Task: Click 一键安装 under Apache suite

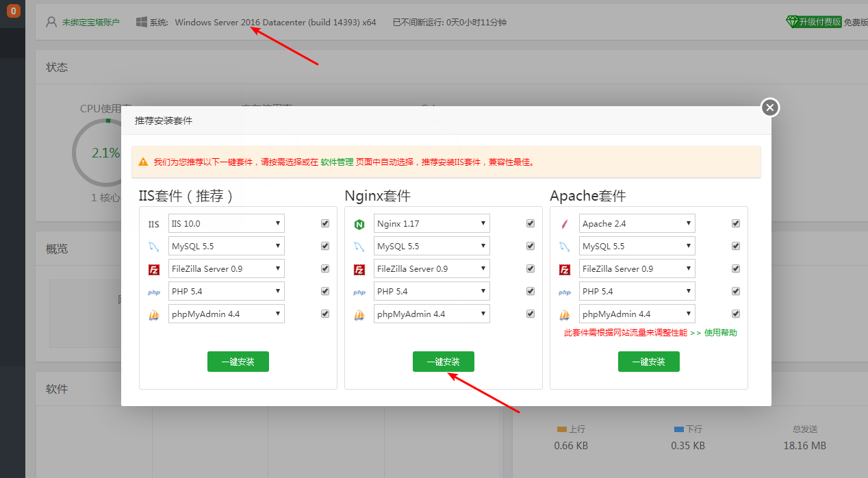Action: [x=649, y=362]
